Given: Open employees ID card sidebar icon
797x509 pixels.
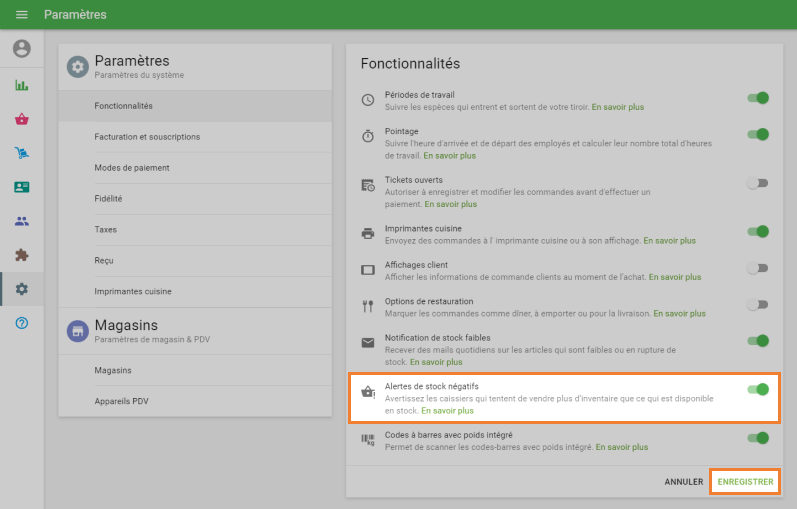Looking at the screenshot, I should (x=21, y=187).
